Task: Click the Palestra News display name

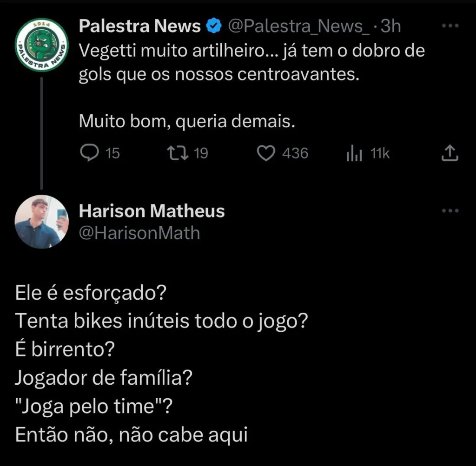Action: point(140,26)
